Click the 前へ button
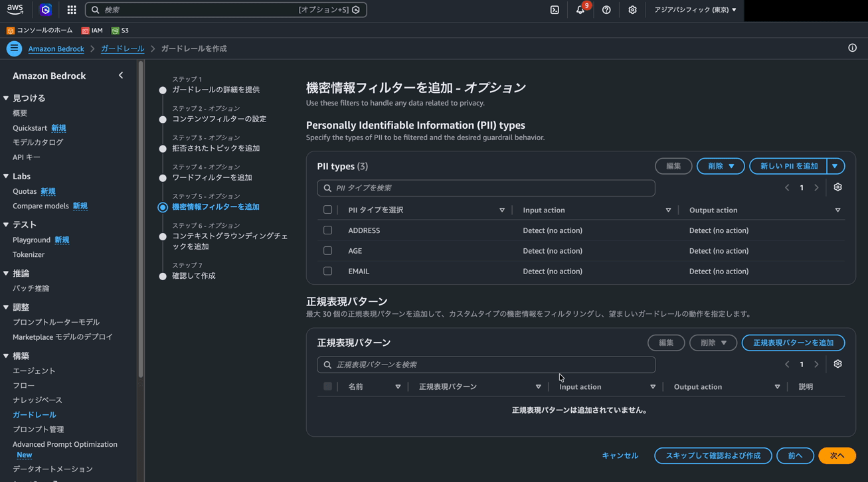868x482 pixels. (795, 455)
